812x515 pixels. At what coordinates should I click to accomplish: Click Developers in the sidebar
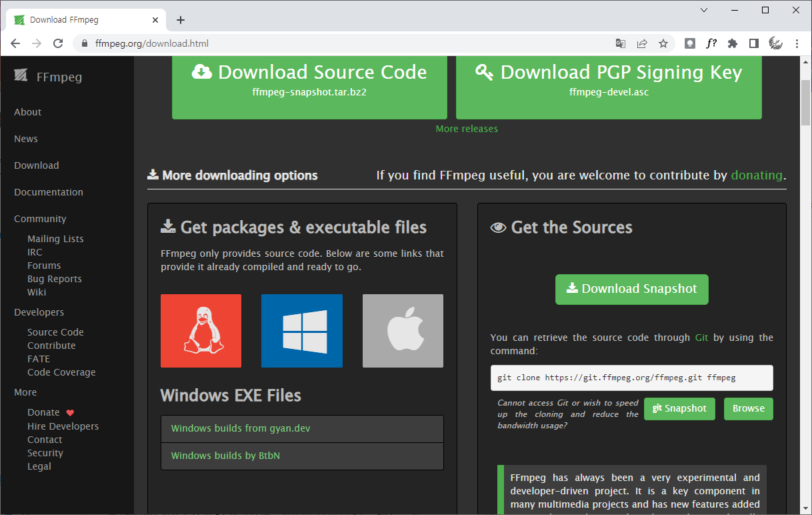click(39, 312)
